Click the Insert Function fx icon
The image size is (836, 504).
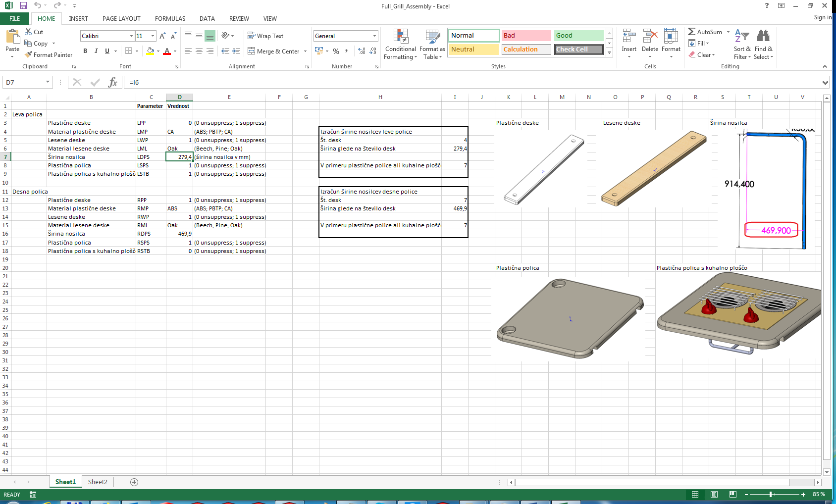pyautogui.click(x=113, y=82)
